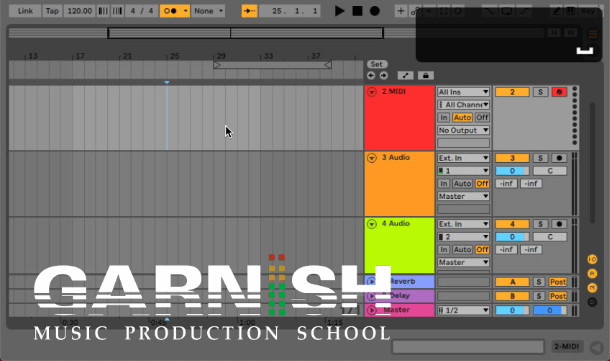Set 2 MIDI monitoring to Off
The width and height of the screenshot is (610, 361).
click(x=482, y=117)
